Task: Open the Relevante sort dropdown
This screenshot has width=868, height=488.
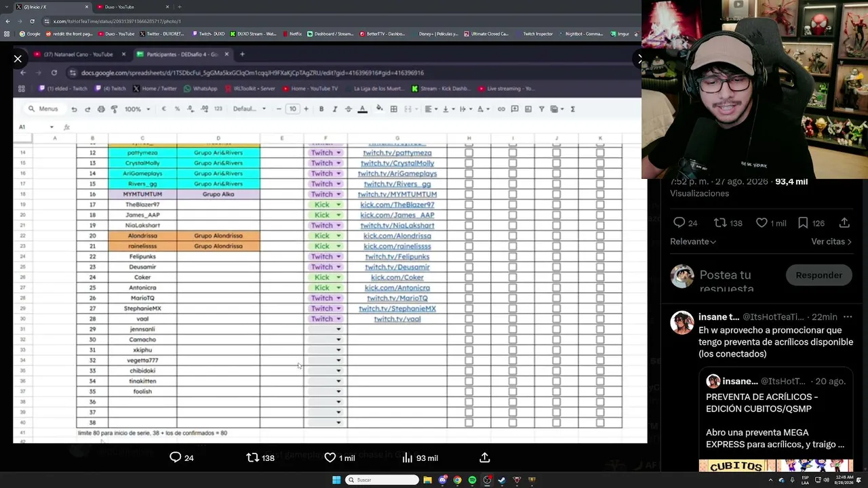Action: [693, 241]
